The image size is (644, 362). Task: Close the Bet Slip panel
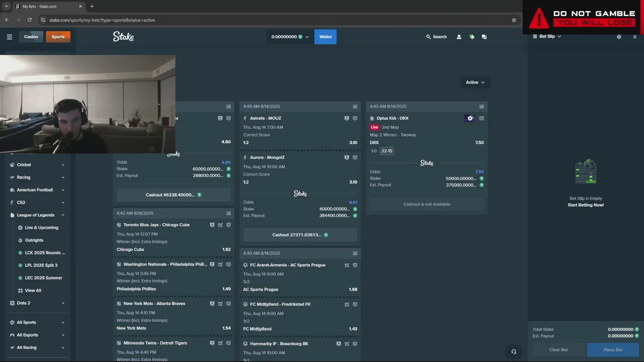pyautogui.click(x=634, y=37)
